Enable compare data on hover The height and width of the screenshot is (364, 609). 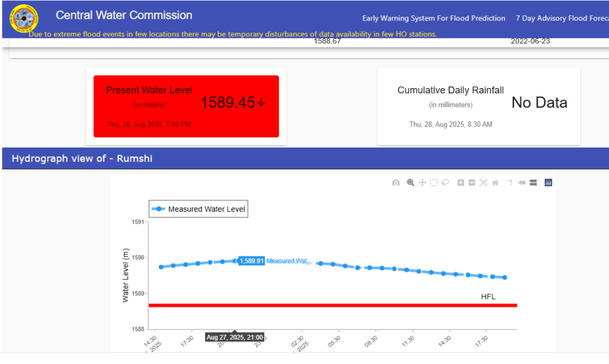(533, 183)
